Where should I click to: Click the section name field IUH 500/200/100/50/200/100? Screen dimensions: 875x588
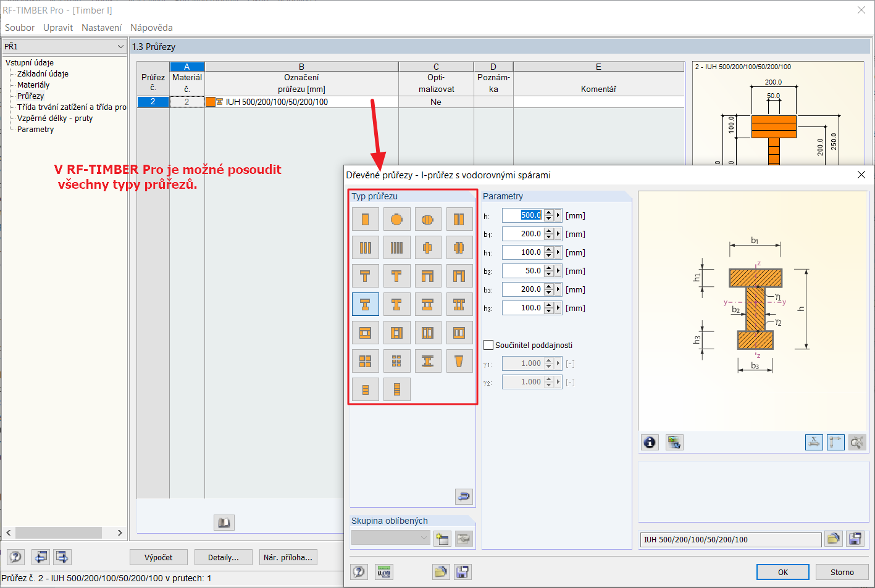click(731, 539)
